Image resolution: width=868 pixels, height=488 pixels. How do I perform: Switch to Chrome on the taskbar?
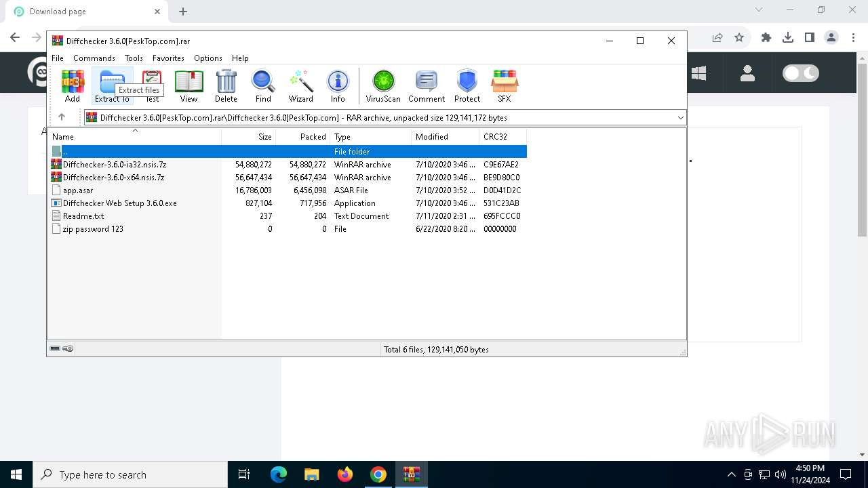[378, 474]
